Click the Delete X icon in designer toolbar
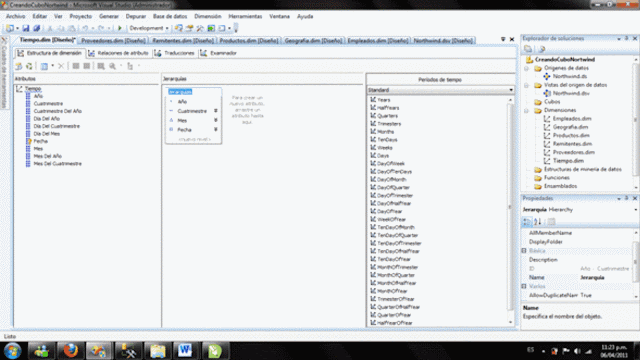The height and width of the screenshot is (360, 640). point(61,66)
